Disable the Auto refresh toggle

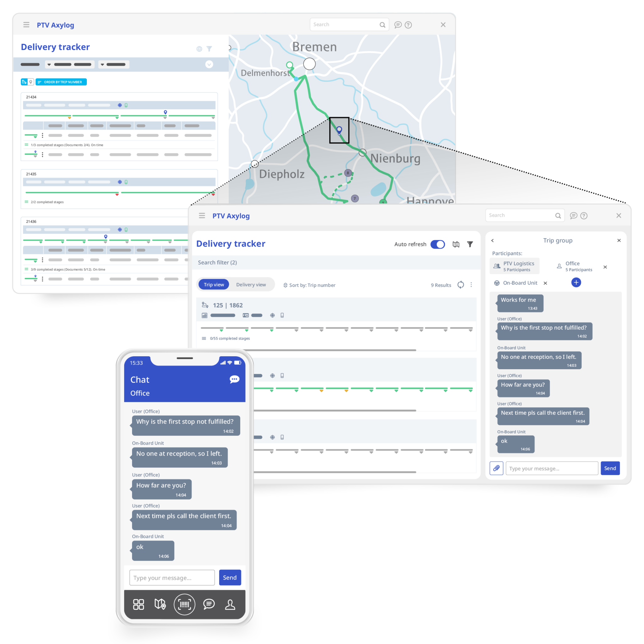[438, 244]
